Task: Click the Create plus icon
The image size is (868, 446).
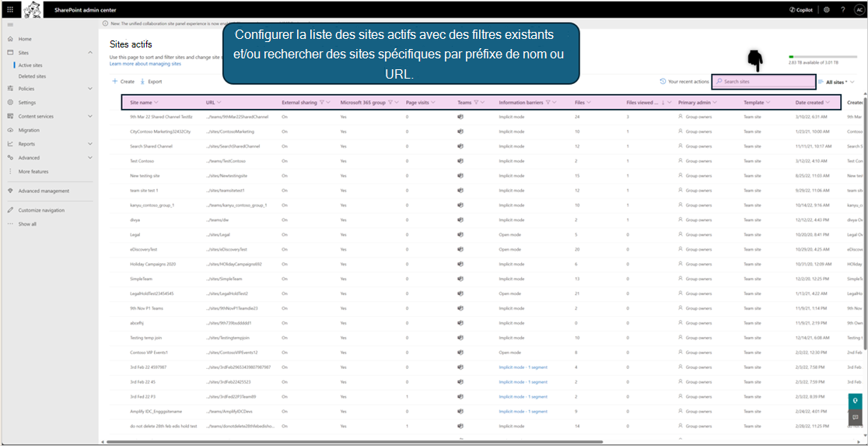Action: [115, 82]
